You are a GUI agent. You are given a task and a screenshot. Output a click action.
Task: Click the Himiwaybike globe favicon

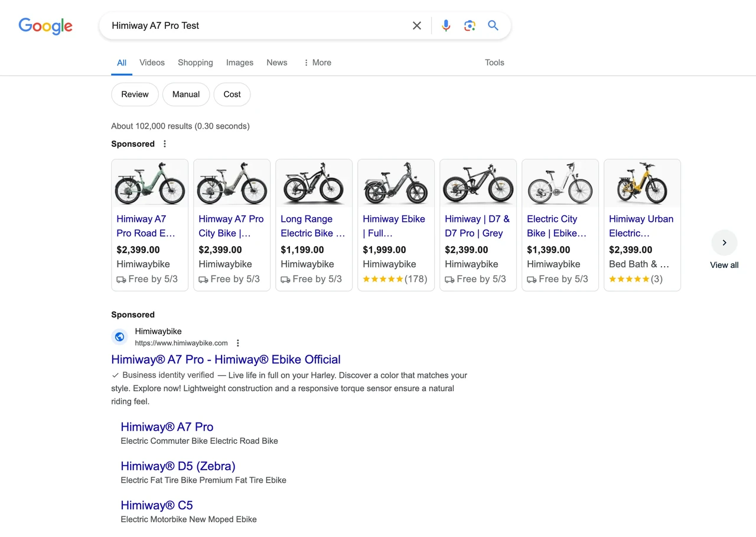[x=119, y=337]
